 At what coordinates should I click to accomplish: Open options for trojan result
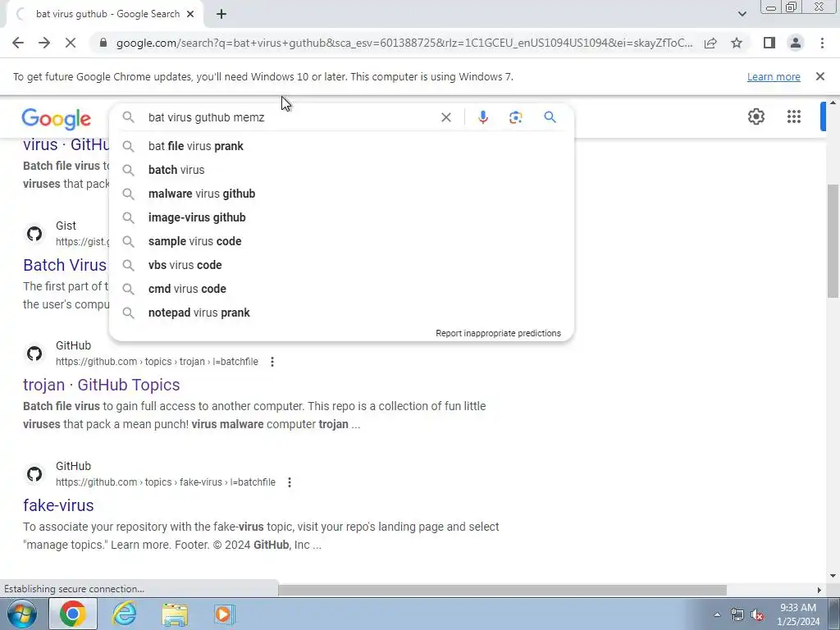pos(272,362)
